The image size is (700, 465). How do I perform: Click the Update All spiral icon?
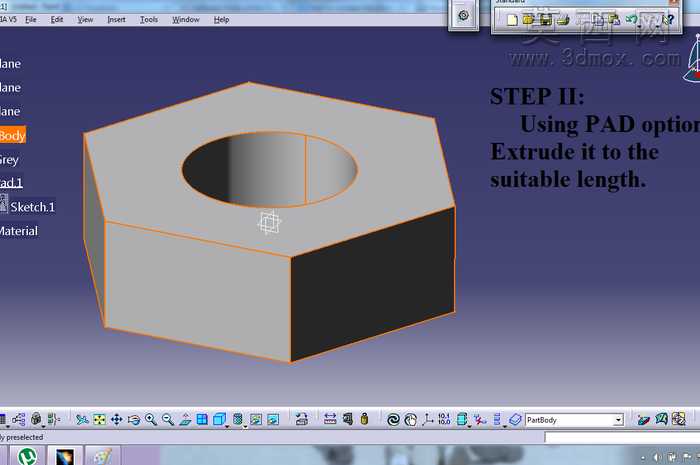[x=393, y=419]
